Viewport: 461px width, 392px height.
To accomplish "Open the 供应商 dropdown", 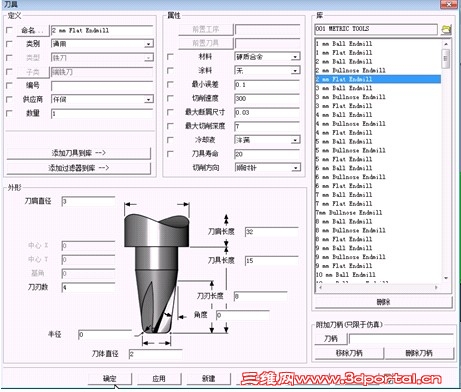I will pos(149,99).
